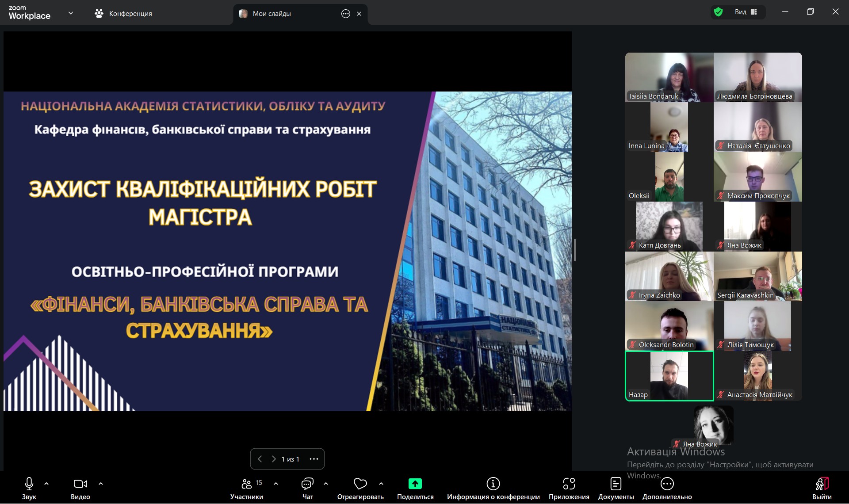Click the Reactions heart icon
849x504 pixels.
click(x=360, y=484)
